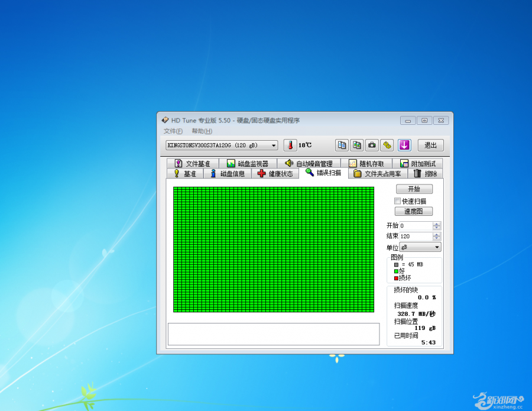The height and width of the screenshot is (411, 532).
Task: Click the purple down-arrow toolbar icon
Action: pos(404,145)
